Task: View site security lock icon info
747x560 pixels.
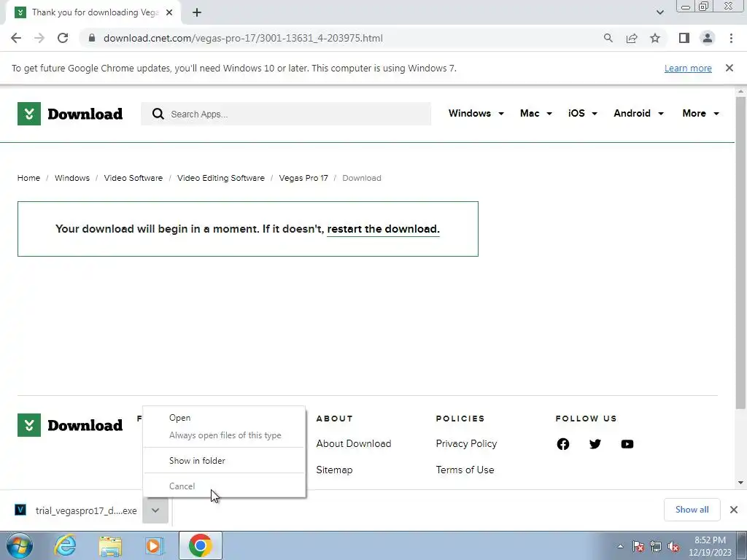Action: (x=92, y=38)
